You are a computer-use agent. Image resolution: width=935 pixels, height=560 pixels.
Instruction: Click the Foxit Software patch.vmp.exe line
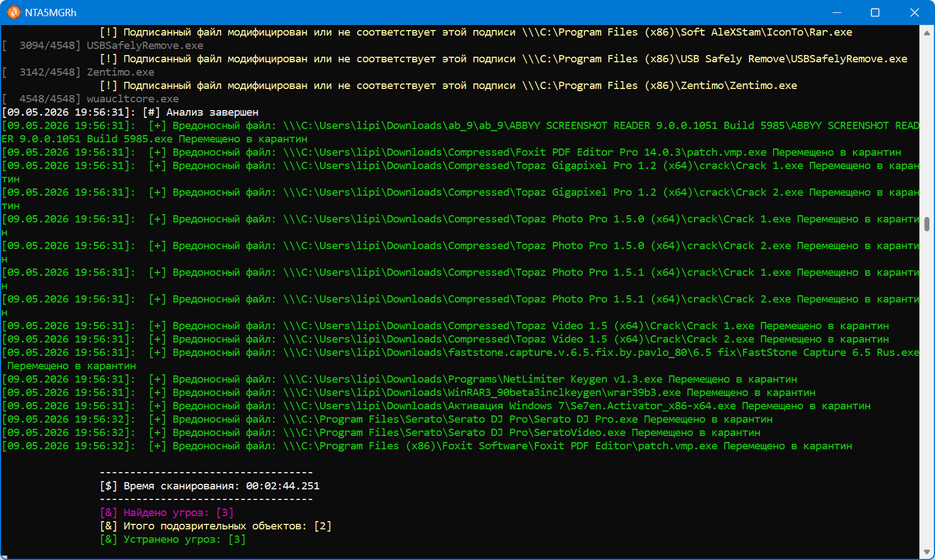(x=427, y=446)
